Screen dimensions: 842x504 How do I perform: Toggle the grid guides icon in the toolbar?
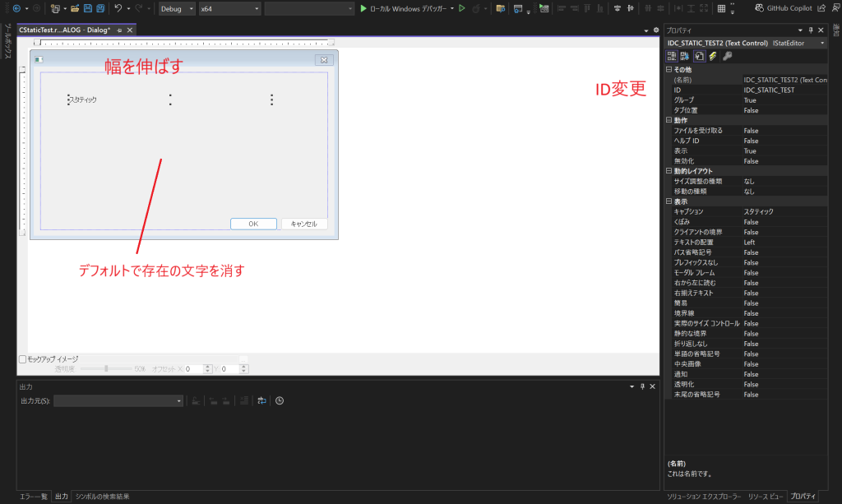point(721,8)
